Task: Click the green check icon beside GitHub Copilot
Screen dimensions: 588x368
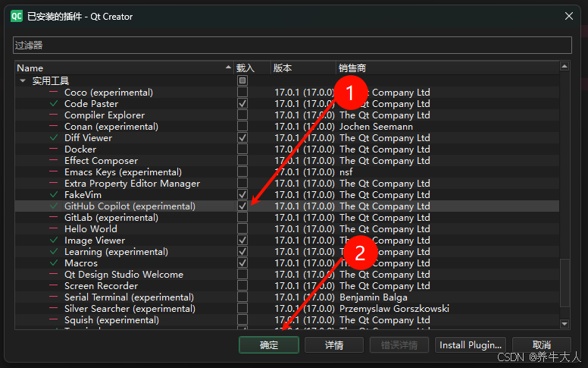Action: click(x=54, y=206)
